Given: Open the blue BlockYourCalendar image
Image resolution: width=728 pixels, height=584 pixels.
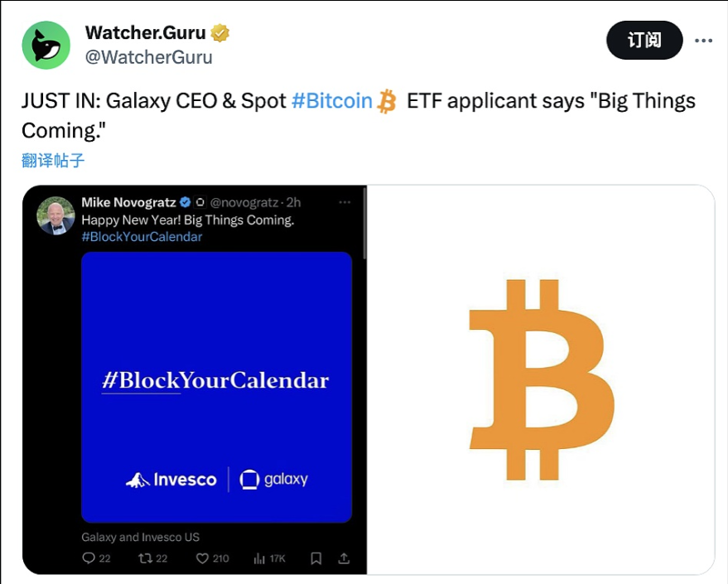Looking at the screenshot, I should click(x=216, y=387).
